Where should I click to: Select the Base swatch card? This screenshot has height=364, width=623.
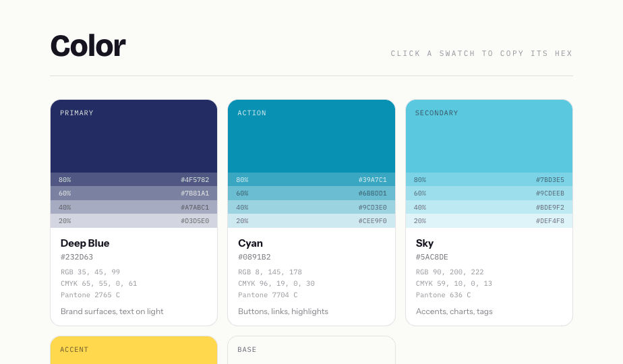[311, 350]
